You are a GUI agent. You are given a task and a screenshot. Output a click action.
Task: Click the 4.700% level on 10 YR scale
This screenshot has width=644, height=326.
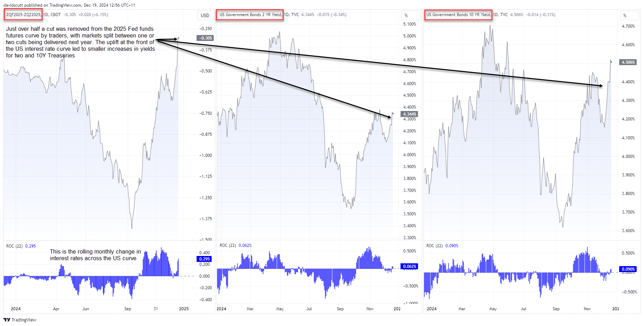pos(628,26)
